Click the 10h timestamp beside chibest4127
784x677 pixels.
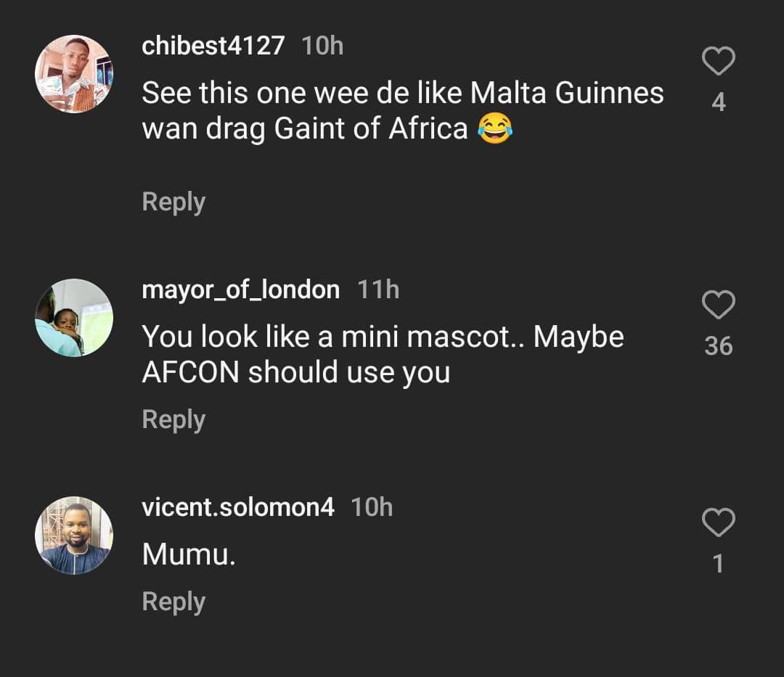(322, 46)
